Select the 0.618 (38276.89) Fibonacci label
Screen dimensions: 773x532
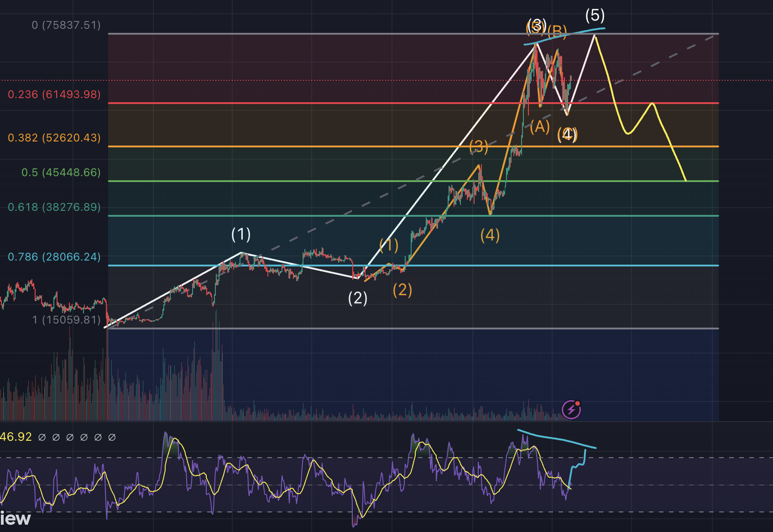[x=54, y=207]
